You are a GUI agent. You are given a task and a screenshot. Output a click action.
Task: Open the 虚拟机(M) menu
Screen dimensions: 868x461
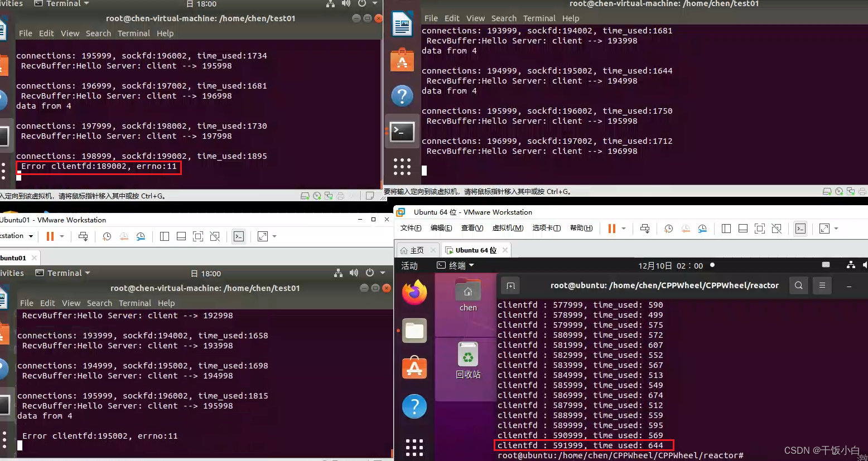508,228
